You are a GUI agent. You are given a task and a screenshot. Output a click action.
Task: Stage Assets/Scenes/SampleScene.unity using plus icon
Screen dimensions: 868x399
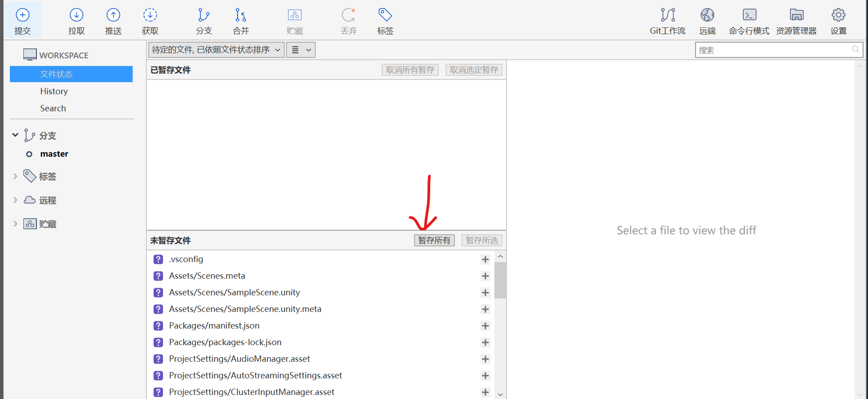point(485,293)
